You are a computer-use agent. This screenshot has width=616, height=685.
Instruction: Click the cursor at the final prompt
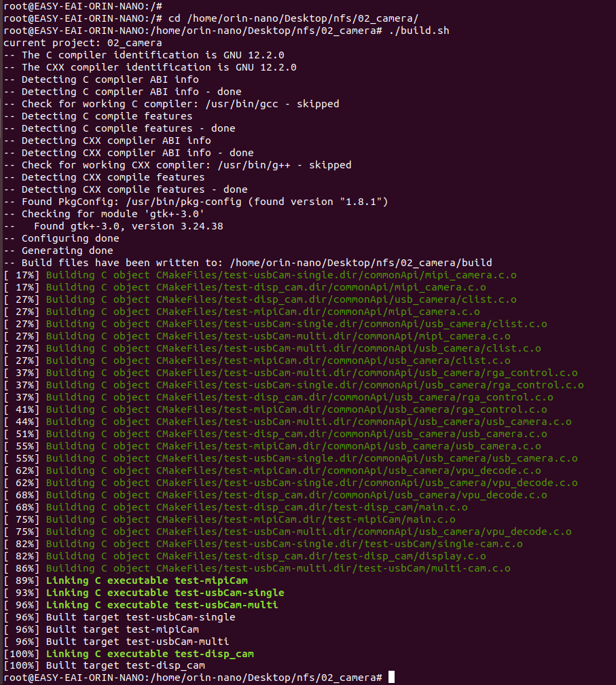(391, 678)
